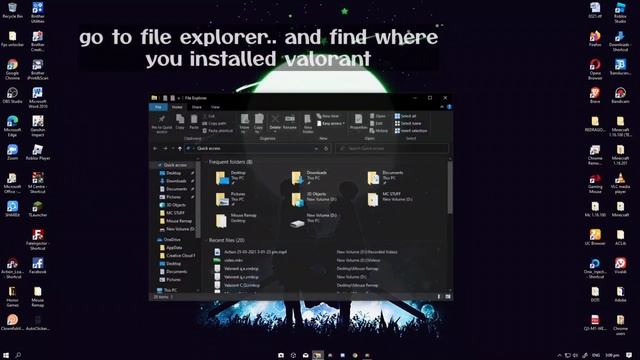The width and height of the screenshot is (640, 360).
Task: Open the File tab in File Explorer
Action: pos(158,107)
